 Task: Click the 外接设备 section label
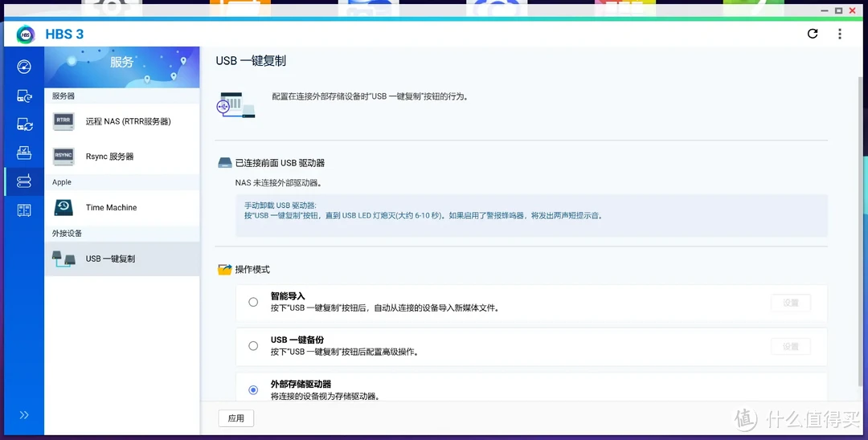click(x=67, y=234)
